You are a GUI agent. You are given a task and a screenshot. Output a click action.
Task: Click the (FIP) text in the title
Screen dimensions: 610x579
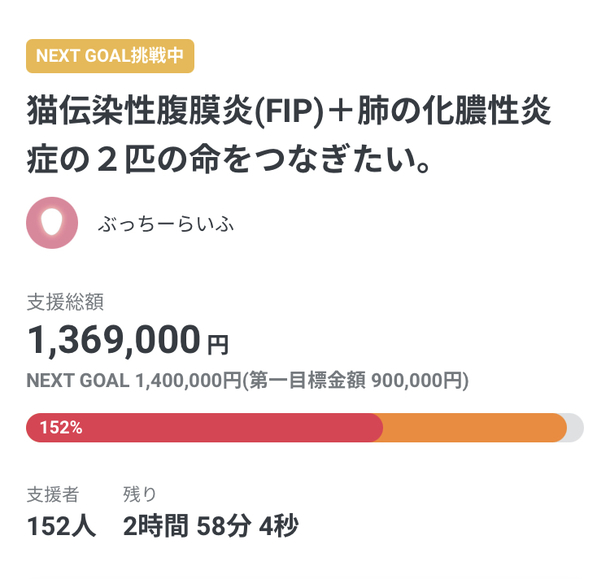[x=287, y=109]
